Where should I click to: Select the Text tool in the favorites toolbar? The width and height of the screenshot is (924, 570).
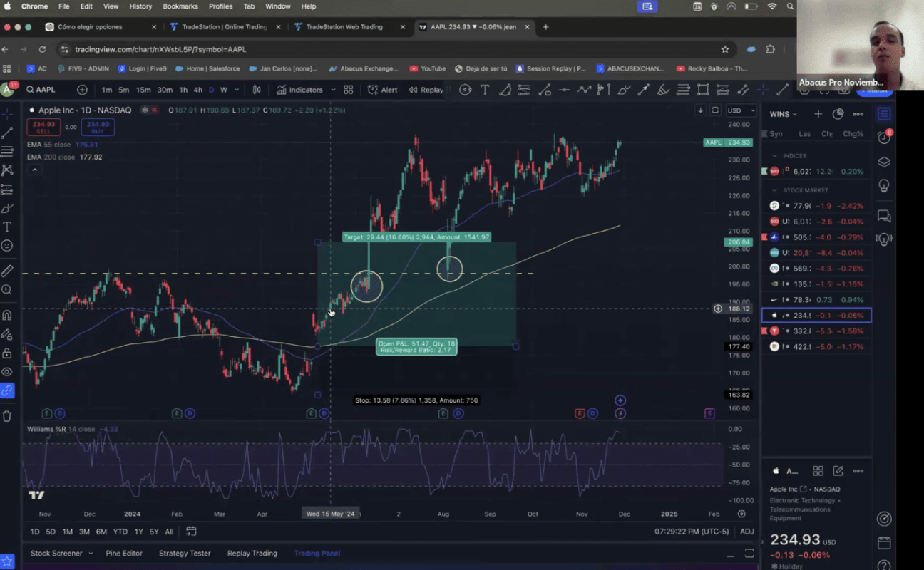[x=485, y=90]
